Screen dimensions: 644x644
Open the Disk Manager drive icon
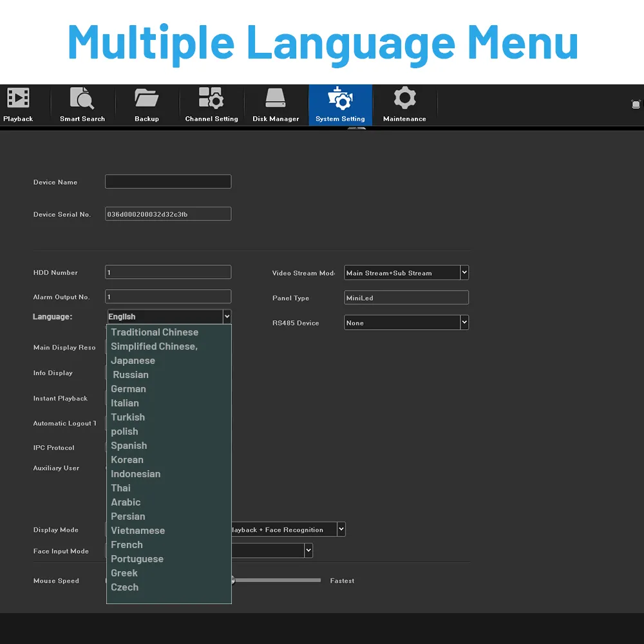275,98
